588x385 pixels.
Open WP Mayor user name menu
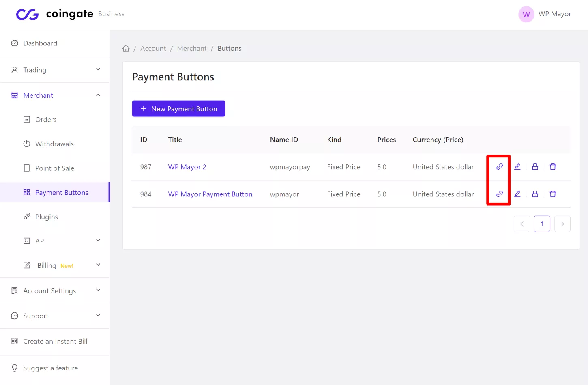[555, 14]
